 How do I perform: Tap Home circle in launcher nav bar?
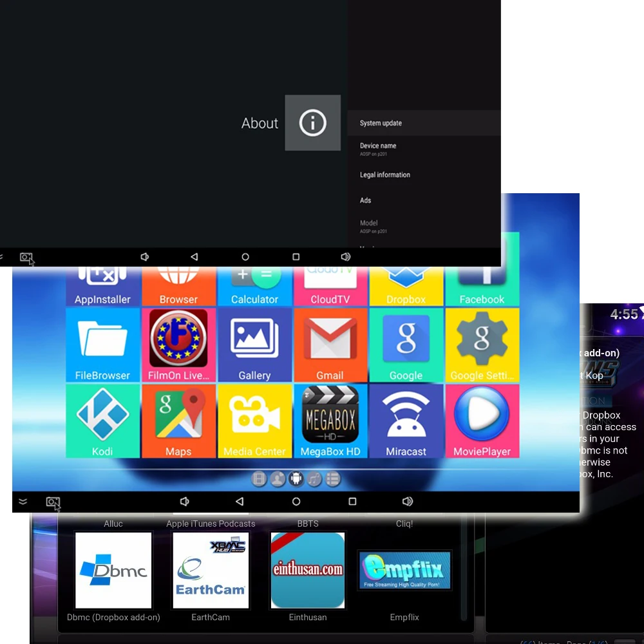pyautogui.click(x=296, y=502)
